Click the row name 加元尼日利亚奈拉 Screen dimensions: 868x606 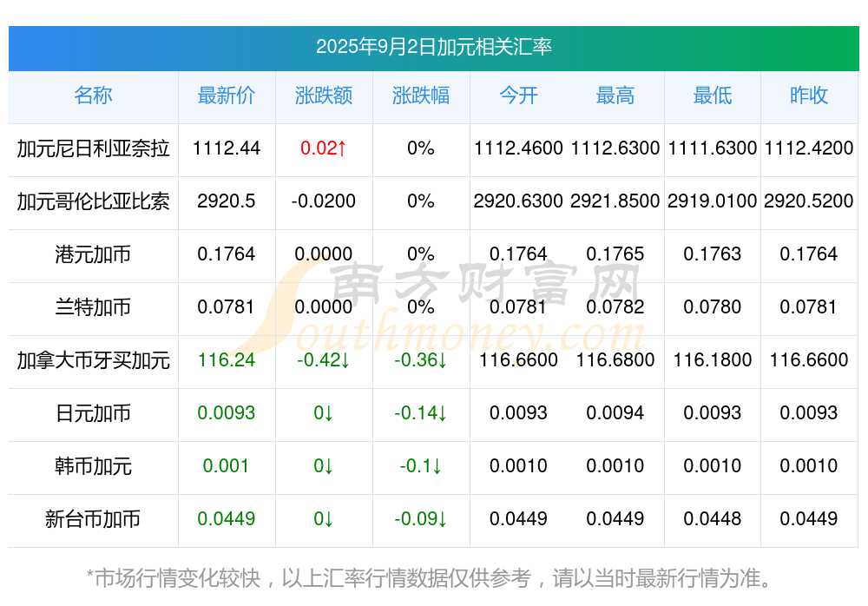93,148
